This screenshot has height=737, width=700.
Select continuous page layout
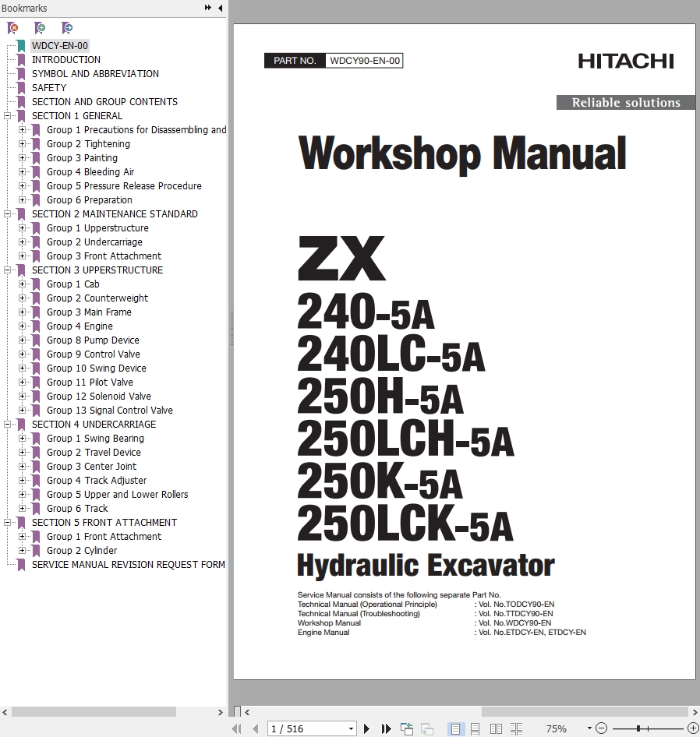[x=476, y=729]
